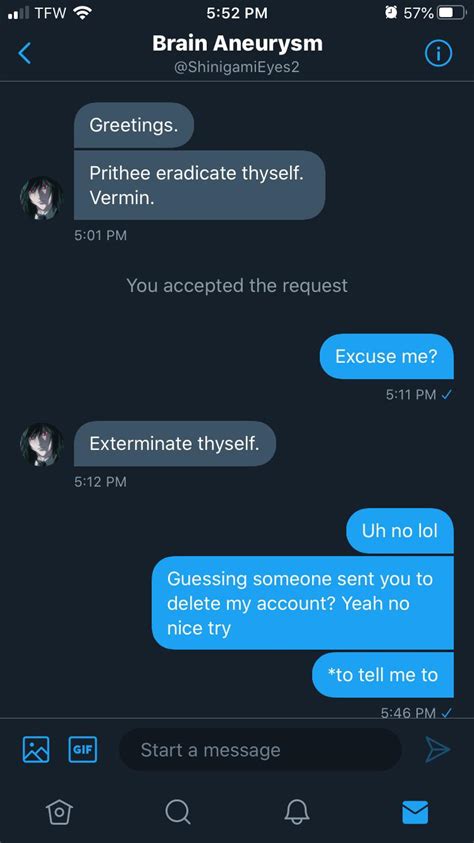The image size is (474, 843).
Task: Focus the 'Start a message' input field
Action: pyautogui.click(x=260, y=749)
